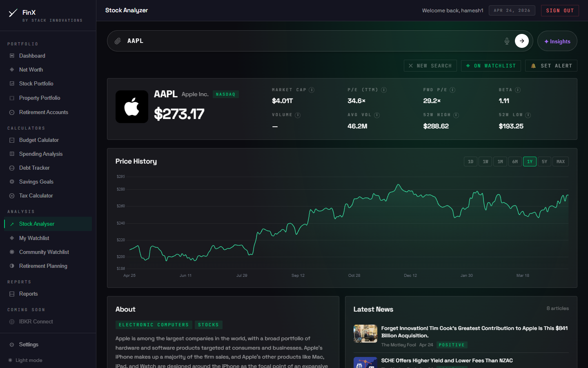Click the Net Worth sidebar icon
Viewport: 588px width, 368px height.
[x=12, y=70]
